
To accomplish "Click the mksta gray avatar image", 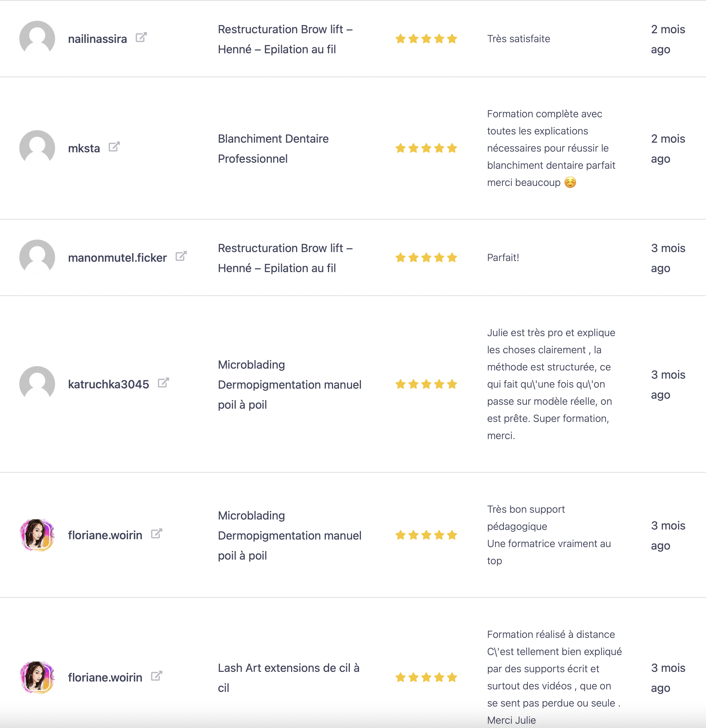I will coord(37,148).
